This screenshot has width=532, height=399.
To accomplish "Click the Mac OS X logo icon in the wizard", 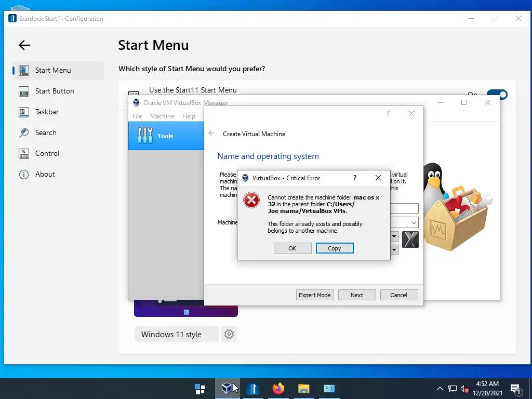I will point(410,240).
